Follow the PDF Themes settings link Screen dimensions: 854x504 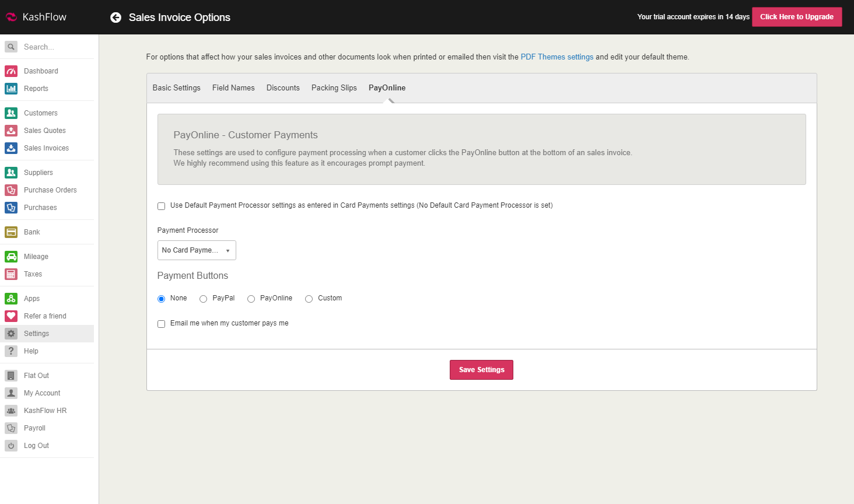[x=556, y=57]
